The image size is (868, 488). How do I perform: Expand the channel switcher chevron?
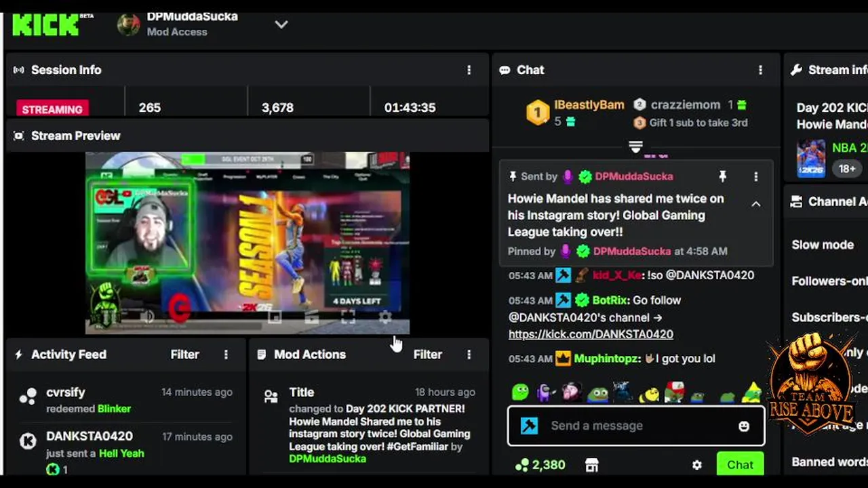[x=281, y=24]
